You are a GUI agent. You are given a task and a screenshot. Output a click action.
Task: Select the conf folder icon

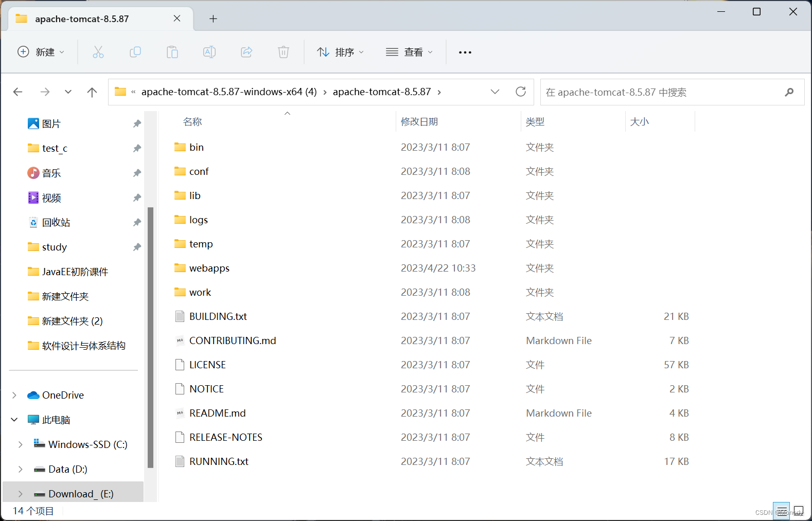tap(180, 171)
